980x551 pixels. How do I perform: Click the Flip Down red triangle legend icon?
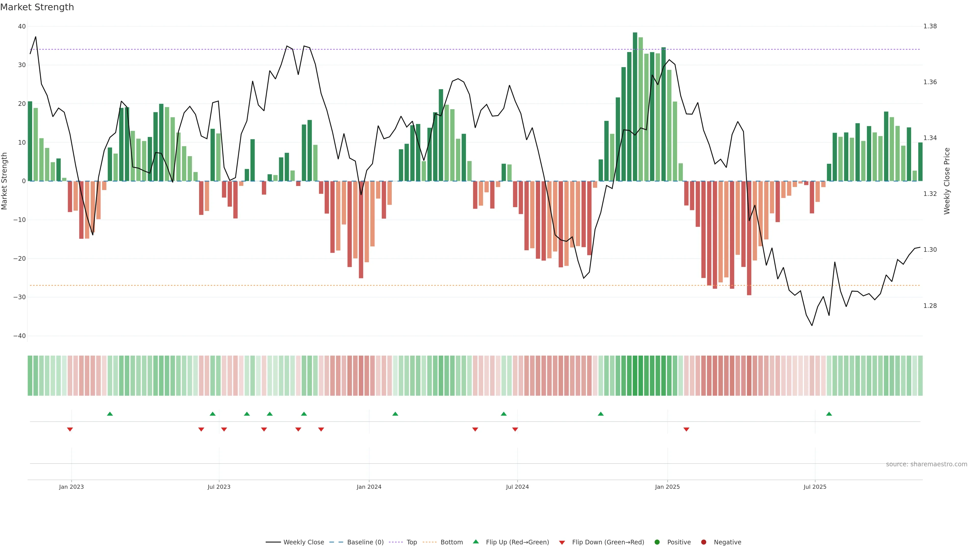pyautogui.click(x=562, y=543)
